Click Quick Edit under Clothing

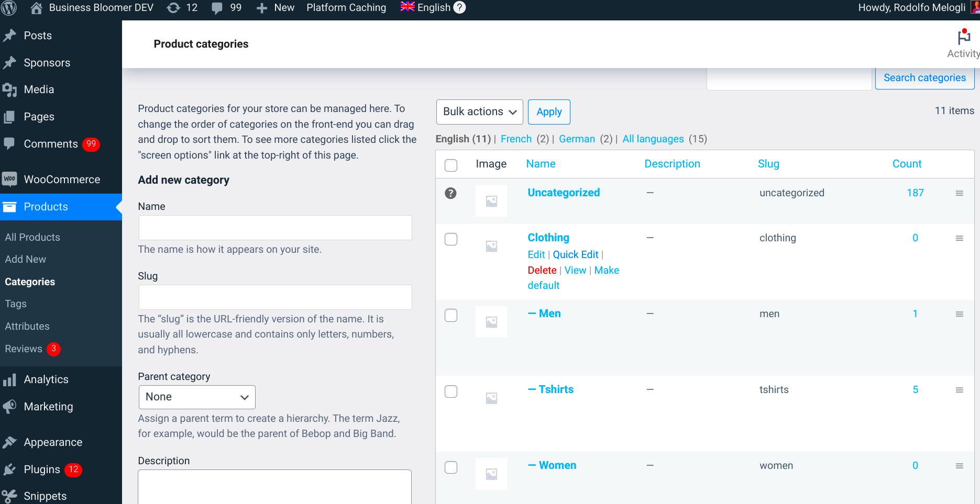coord(576,254)
